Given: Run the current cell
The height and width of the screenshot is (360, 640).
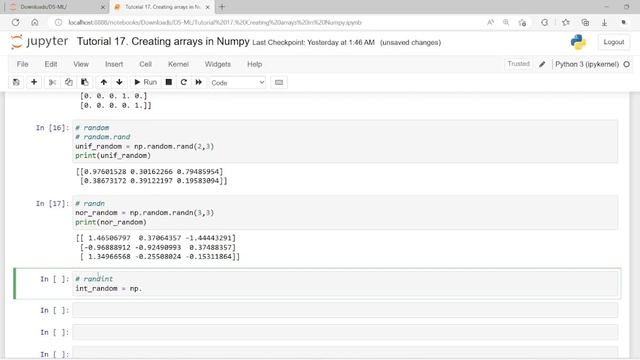Looking at the screenshot, I should click(x=146, y=82).
